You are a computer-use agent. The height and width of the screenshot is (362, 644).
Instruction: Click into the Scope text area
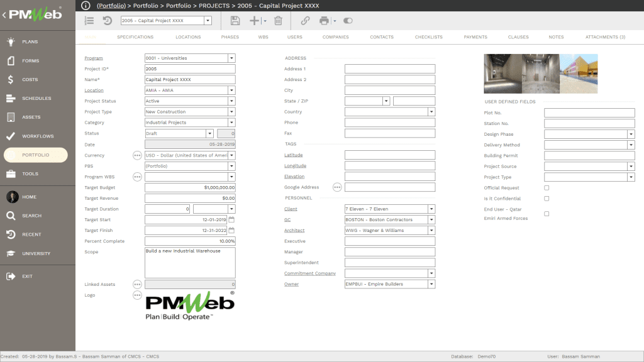tap(190, 263)
